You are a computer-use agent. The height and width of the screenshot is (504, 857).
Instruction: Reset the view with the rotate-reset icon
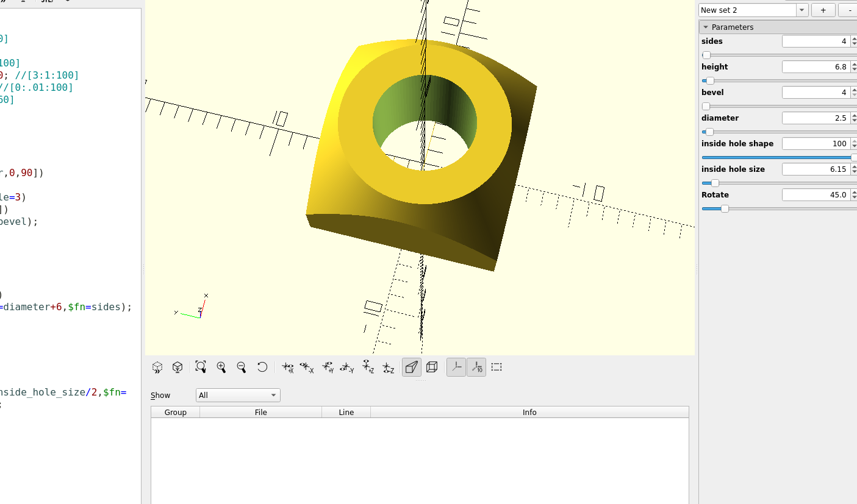(x=262, y=367)
